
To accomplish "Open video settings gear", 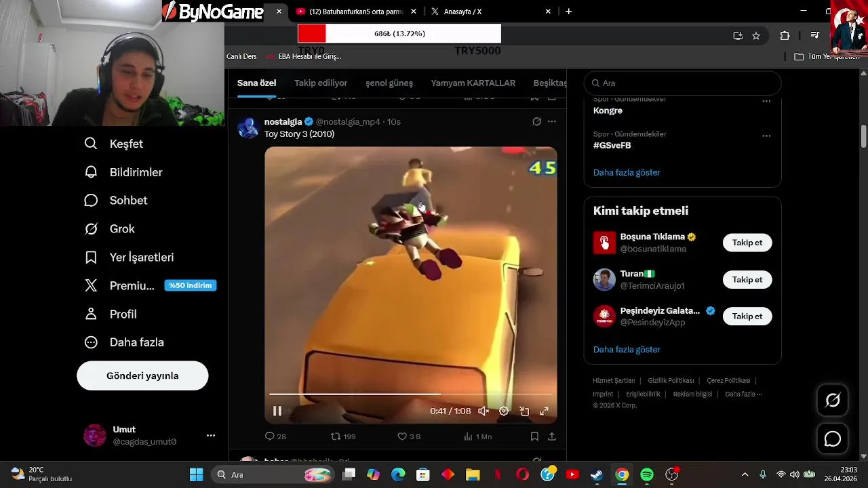I will pos(504,411).
